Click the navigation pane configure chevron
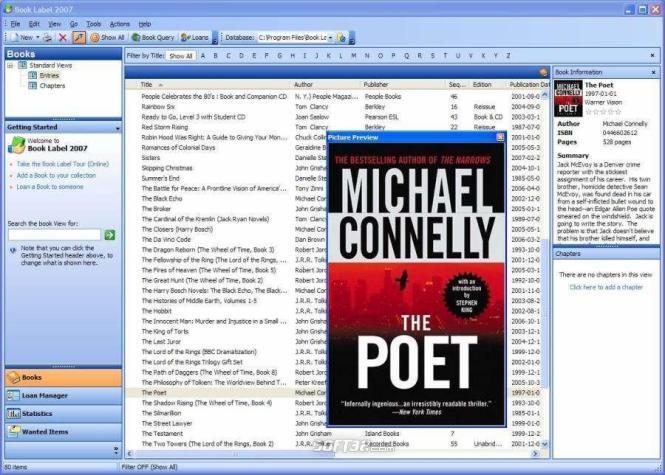The image size is (665, 475). (x=116, y=451)
